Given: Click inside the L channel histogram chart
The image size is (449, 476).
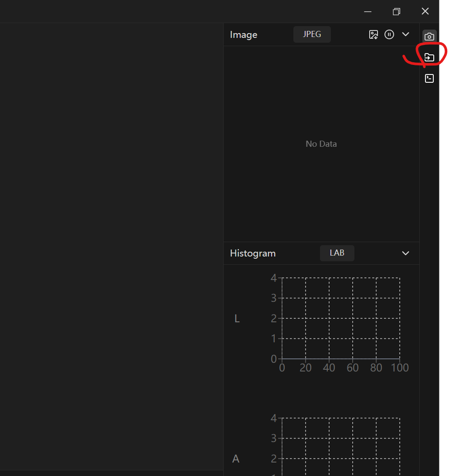Looking at the screenshot, I should [x=341, y=318].
